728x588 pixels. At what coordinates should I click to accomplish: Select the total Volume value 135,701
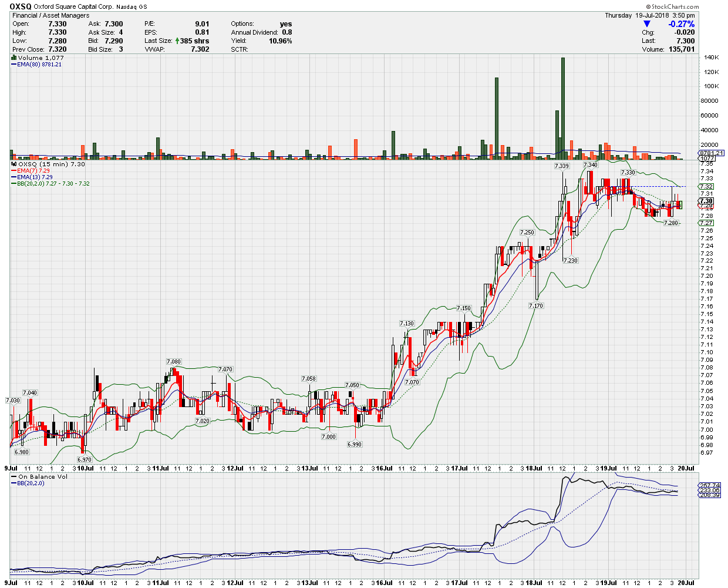point(682,49)
